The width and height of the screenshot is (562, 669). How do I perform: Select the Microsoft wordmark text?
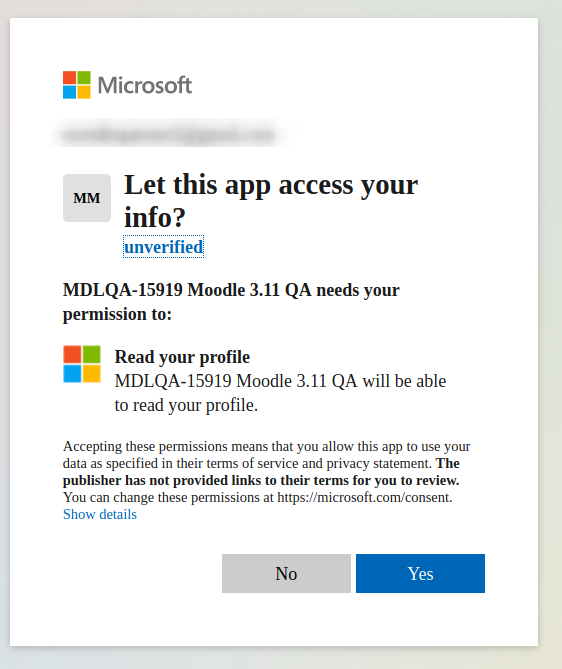point(145,85)
